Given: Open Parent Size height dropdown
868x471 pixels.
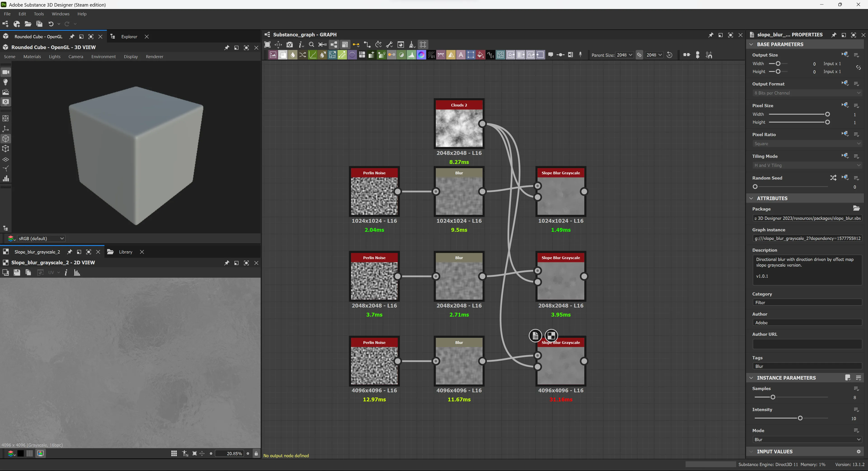Looking at the screenshot, I should pos(654,55).
